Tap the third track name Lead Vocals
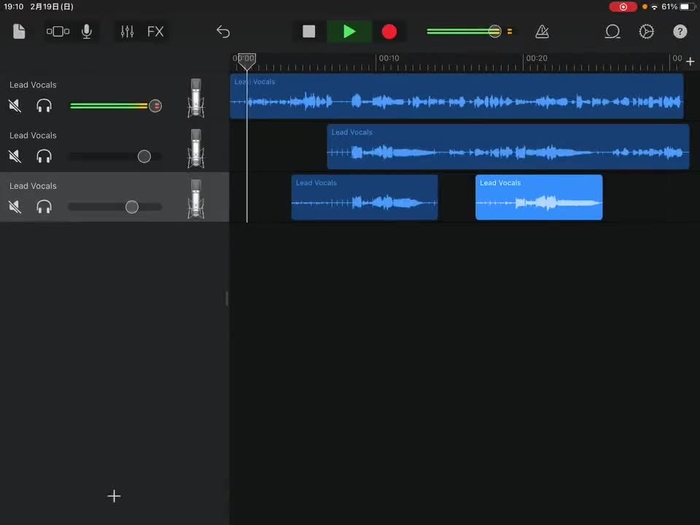Screen dimensions: 700x525 pos(33,186)
